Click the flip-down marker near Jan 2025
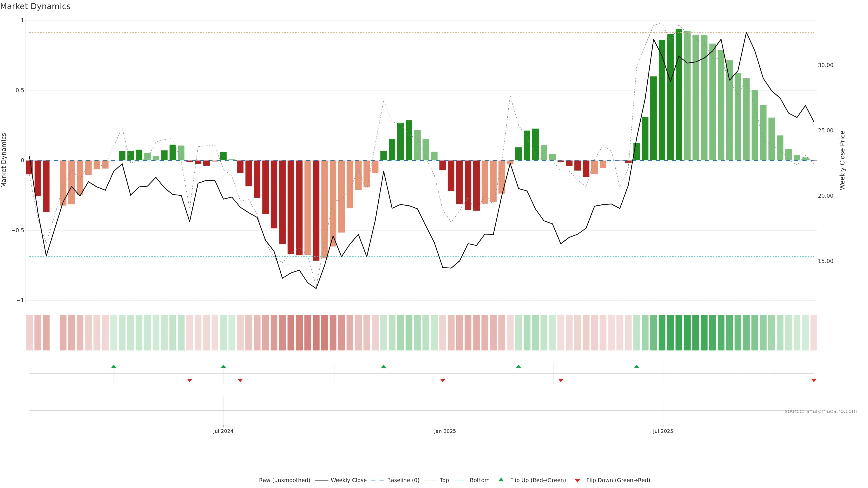Image resolution: width=868 pixels, height=488 pixels. point(442,380)
